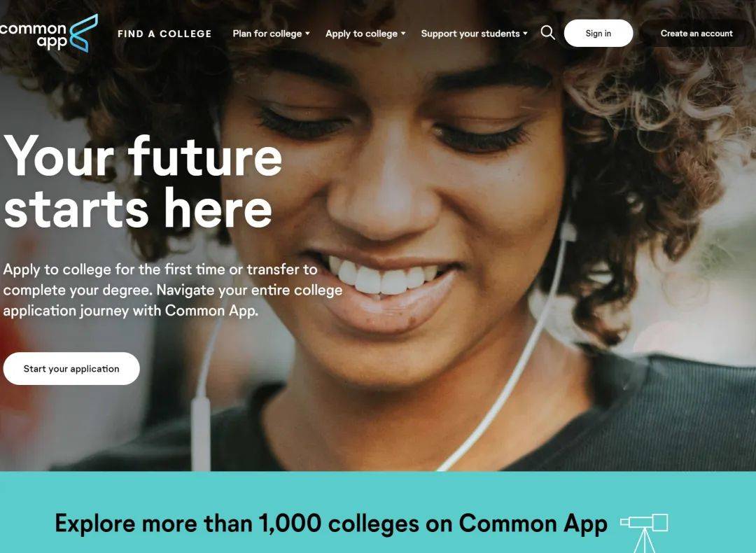Click the 'Your future starts here' headline
Image resolution: width=756 pixels, height=553 pixels.
coord(143,181)
